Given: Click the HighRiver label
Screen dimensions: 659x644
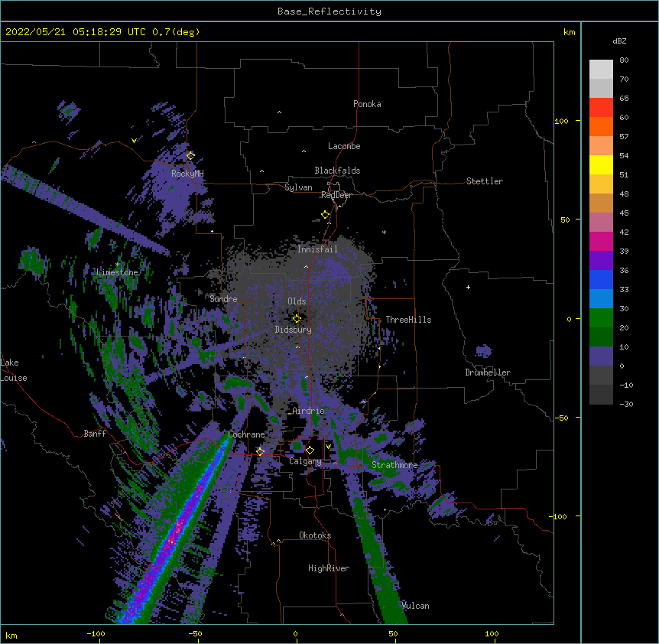Looking at the screenshot, I should (x=329, y=568).
